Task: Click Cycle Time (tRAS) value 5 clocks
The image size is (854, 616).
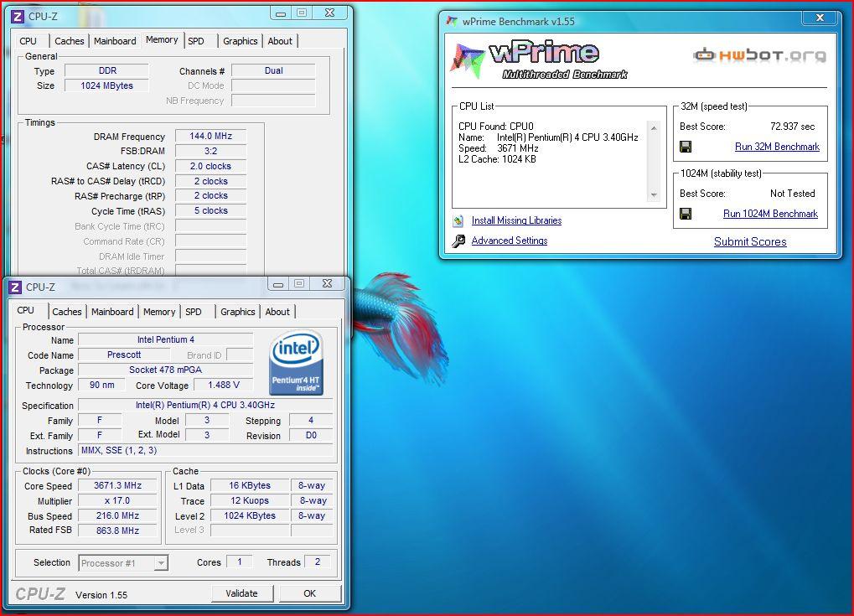Action: click(x=211, y=210)
